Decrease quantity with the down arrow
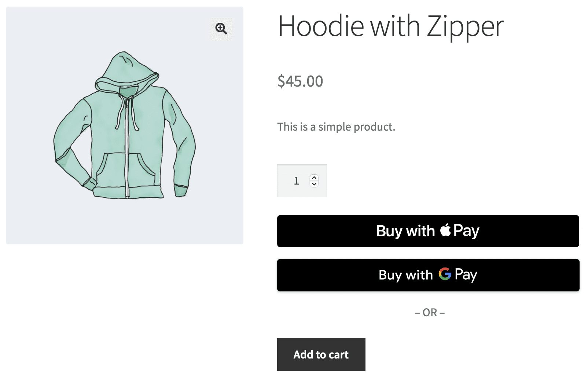Screen dimensions: 588x375 (314, 184)
